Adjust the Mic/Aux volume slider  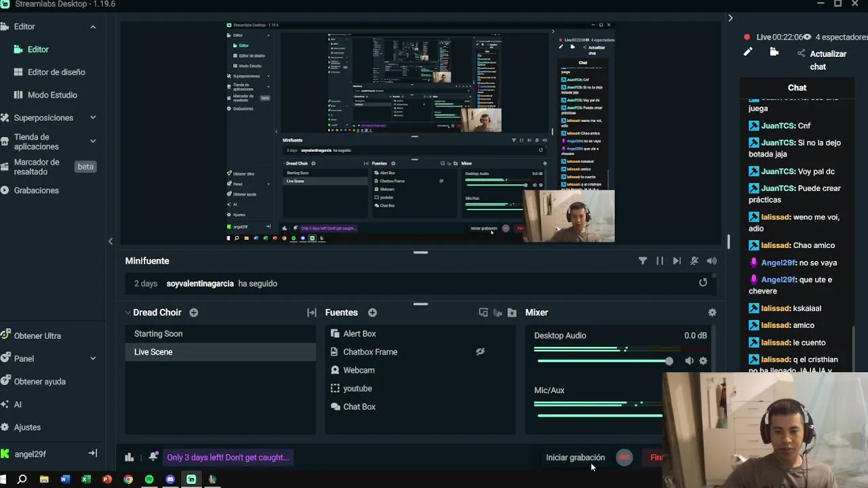(599, 415)
